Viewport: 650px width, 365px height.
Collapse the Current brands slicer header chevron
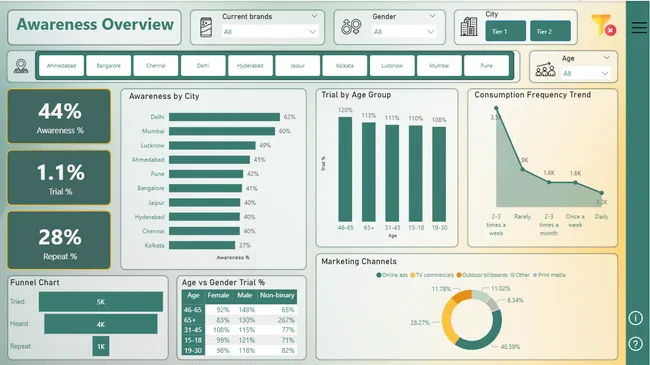(314, 16)
